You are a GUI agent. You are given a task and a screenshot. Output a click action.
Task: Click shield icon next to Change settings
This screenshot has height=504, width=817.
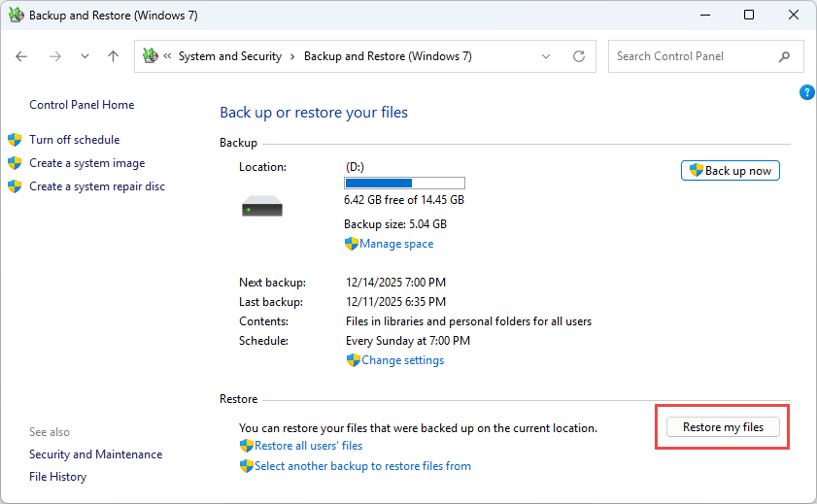click(x=354, y=360)
